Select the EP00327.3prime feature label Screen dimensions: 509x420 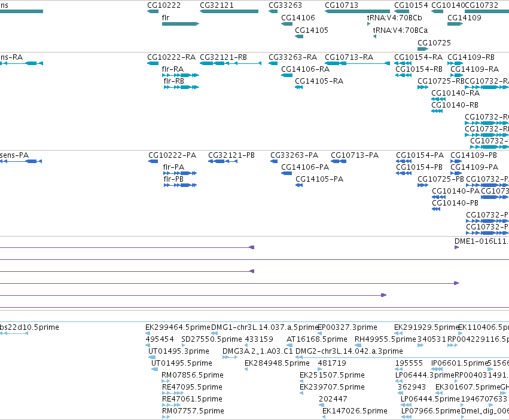click(348, 327)
